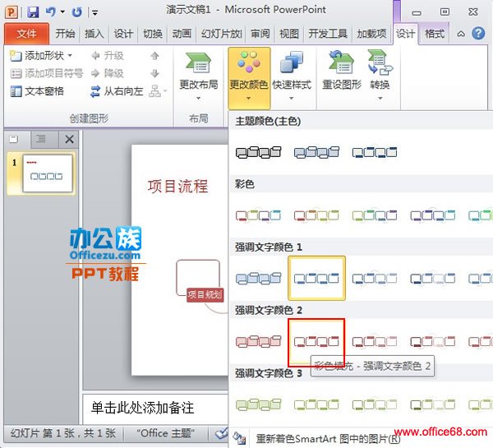
Task: Switch to the 插入 tab
Action: pos(94,34)
